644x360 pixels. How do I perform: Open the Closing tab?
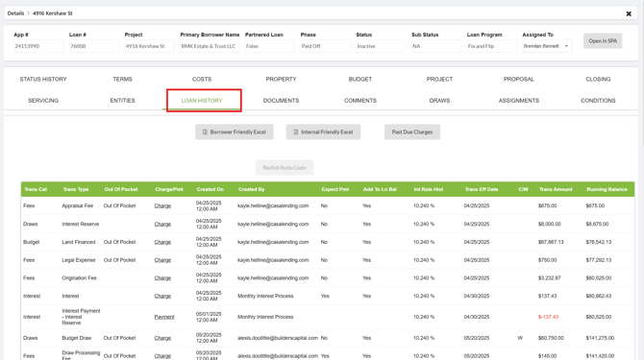pos(598,79)
